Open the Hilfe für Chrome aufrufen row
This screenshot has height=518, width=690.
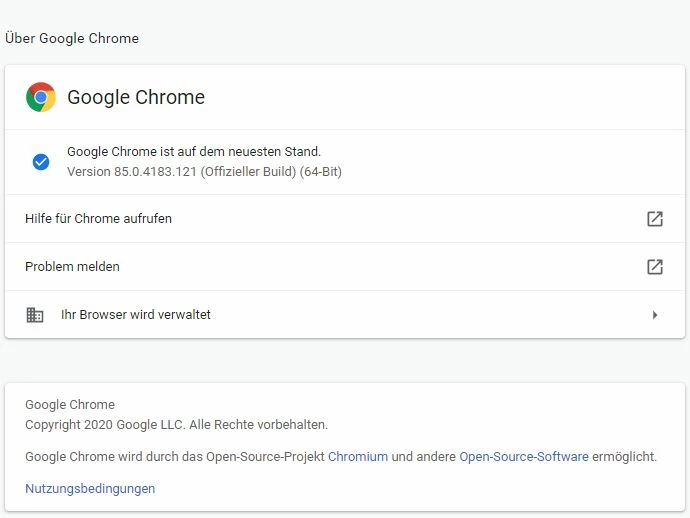[98, 219]
